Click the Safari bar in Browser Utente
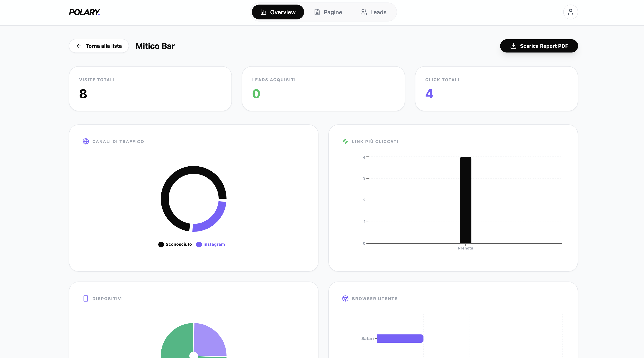 click(400, 339)
